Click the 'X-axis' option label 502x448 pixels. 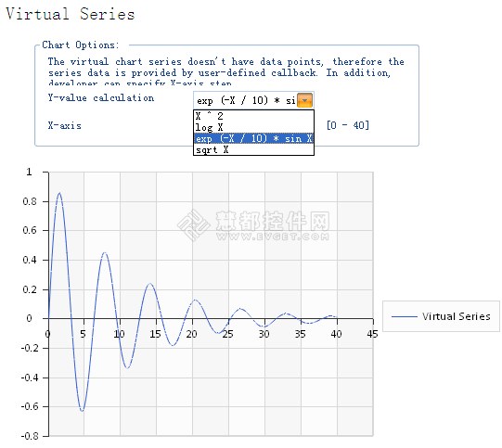(64, 125)
